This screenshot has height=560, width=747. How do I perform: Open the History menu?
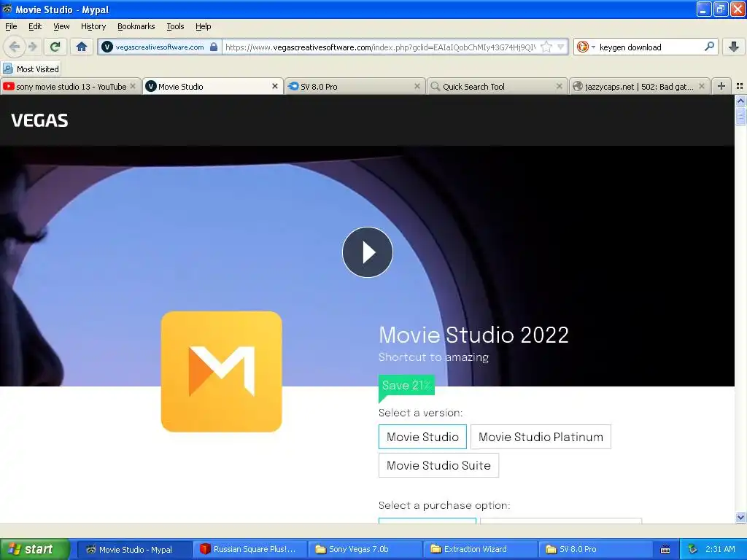93,26
